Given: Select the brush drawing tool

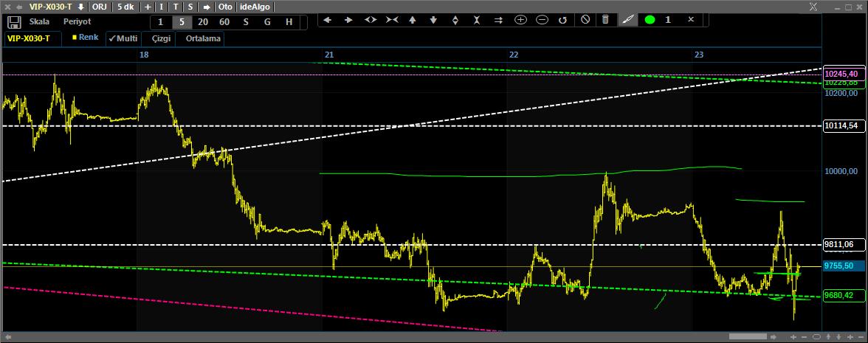Looking at the screenshot, I should [x=627, y=20].
